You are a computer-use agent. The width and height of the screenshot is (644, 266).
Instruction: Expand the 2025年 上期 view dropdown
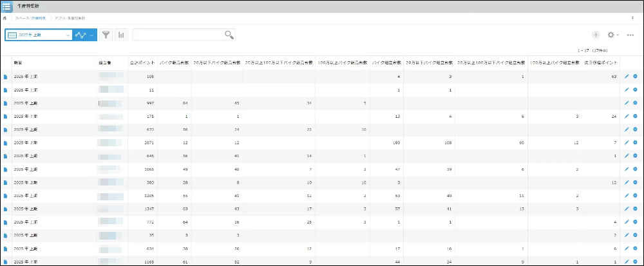click(x=68, y=35)
